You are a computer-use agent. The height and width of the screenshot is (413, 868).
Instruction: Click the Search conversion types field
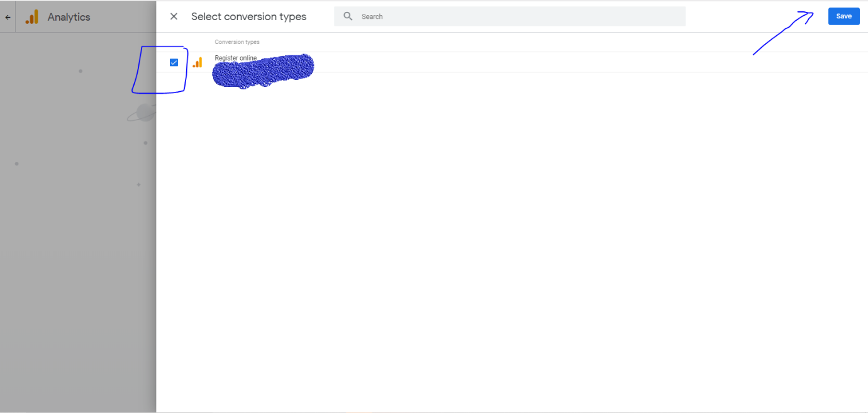509,16
